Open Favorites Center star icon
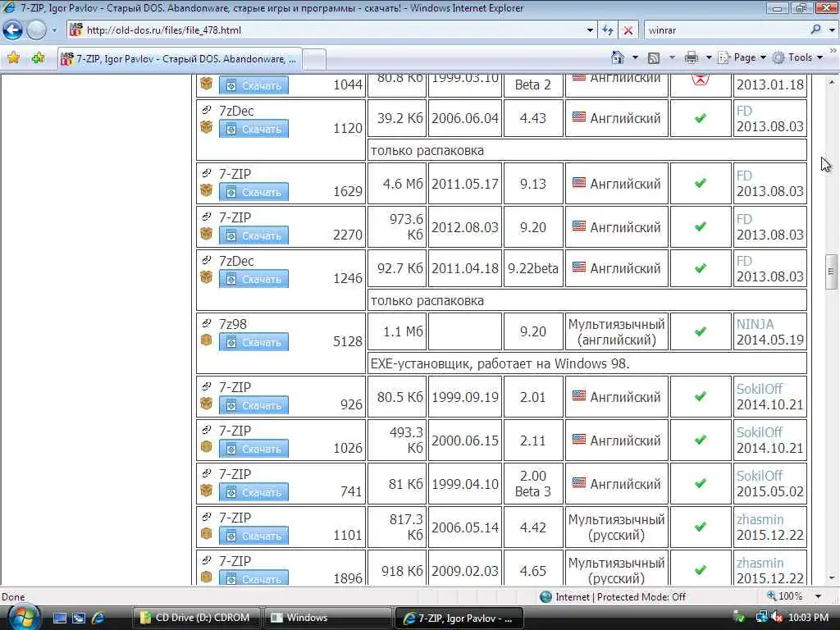 tap(13, 58)
